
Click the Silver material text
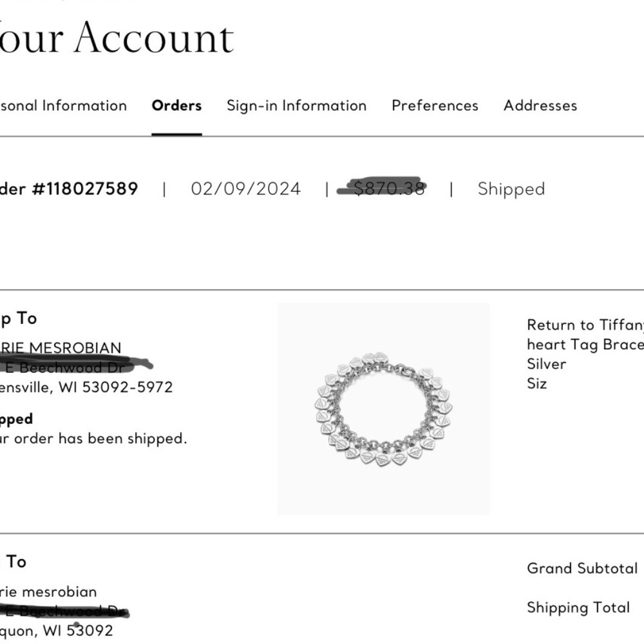pyautogui.click(x=546, y=364)
